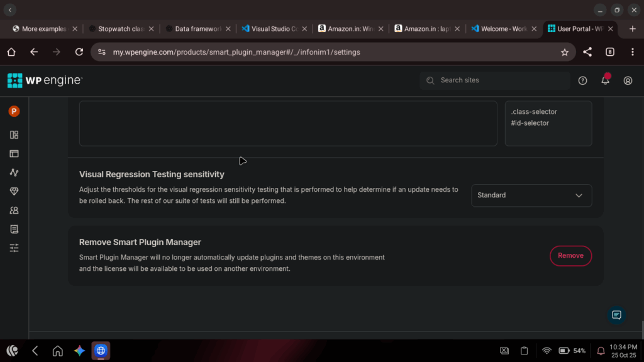Screen dimensions: 644x362
Task: Open the live chat support bubble
Action: pos(616,315)
